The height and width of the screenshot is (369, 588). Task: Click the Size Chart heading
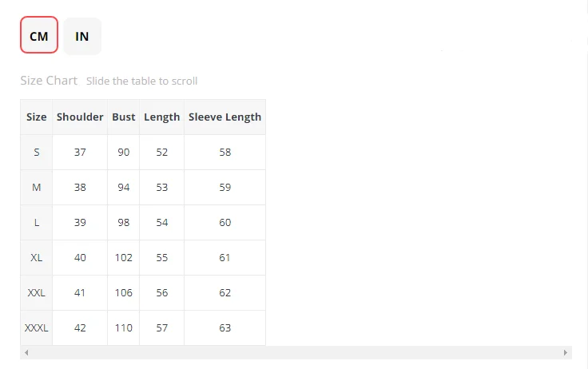[x=49, y=81]
